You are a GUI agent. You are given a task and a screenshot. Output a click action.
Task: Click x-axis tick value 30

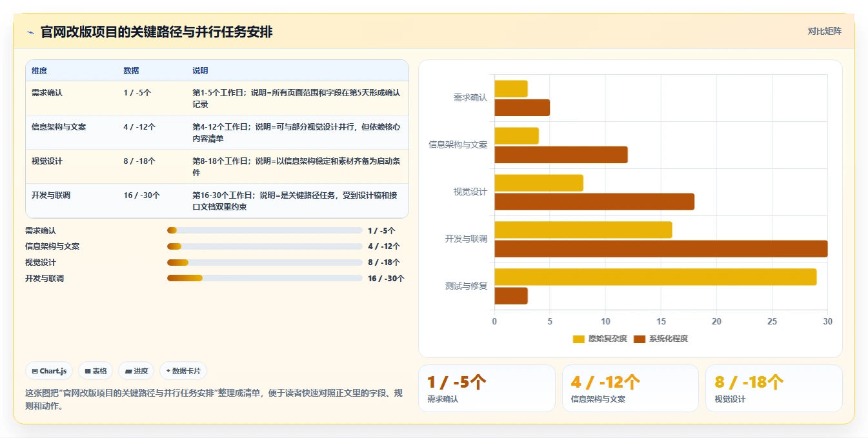(827, 321)
